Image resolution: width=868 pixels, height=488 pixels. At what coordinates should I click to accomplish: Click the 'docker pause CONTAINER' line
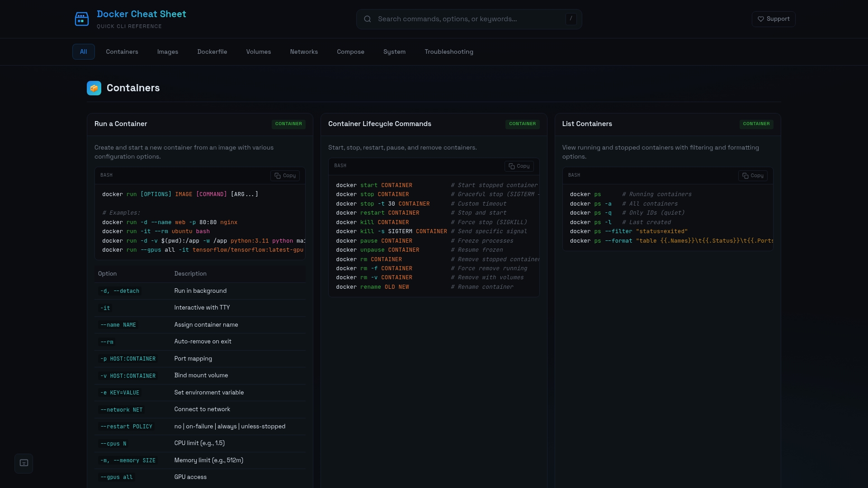[374, 241]
